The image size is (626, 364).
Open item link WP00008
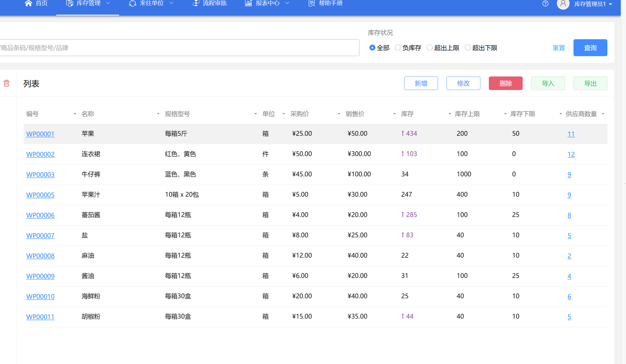pyautogui.click(x=40, y=256)
